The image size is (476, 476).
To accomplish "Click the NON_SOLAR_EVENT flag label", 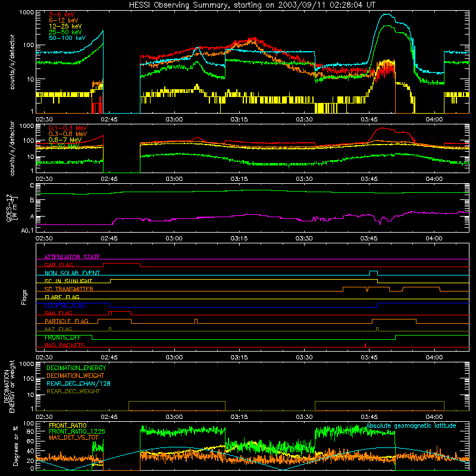I will 72,273.
